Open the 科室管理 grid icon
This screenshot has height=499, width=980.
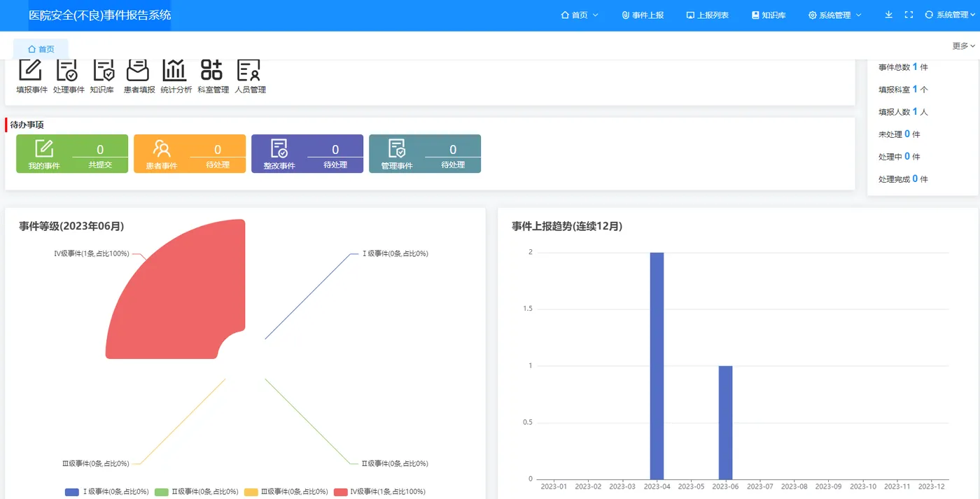[x=212, y=71]
